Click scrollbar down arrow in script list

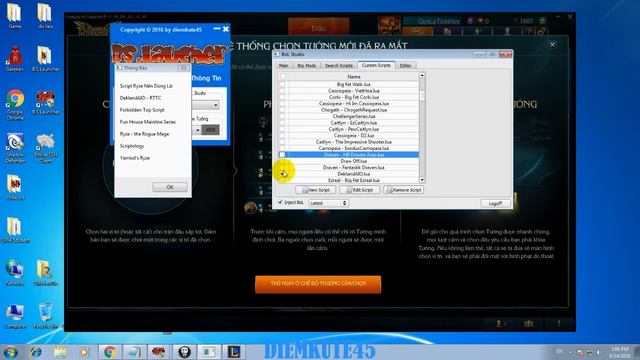(422, 180)
